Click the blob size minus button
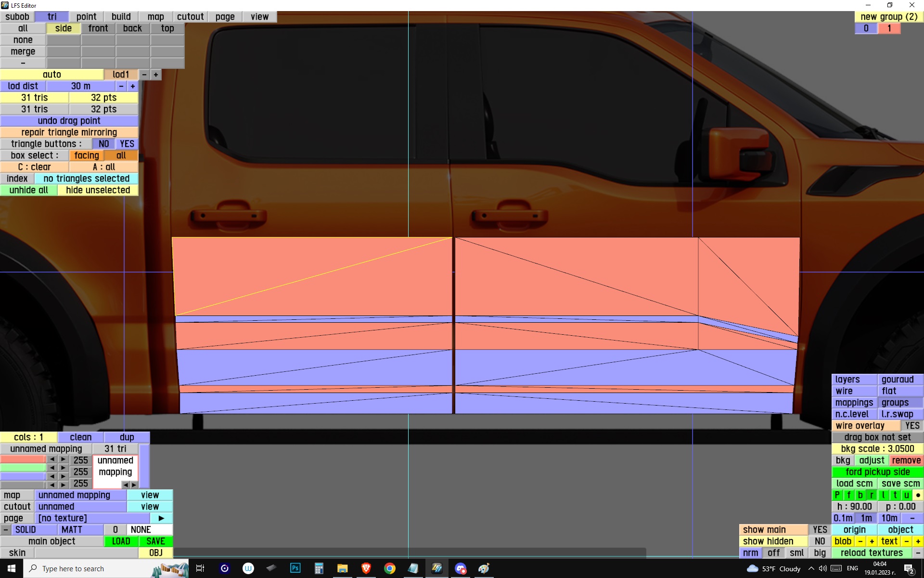The image size is (924, 578). click(x=860, y=541)
